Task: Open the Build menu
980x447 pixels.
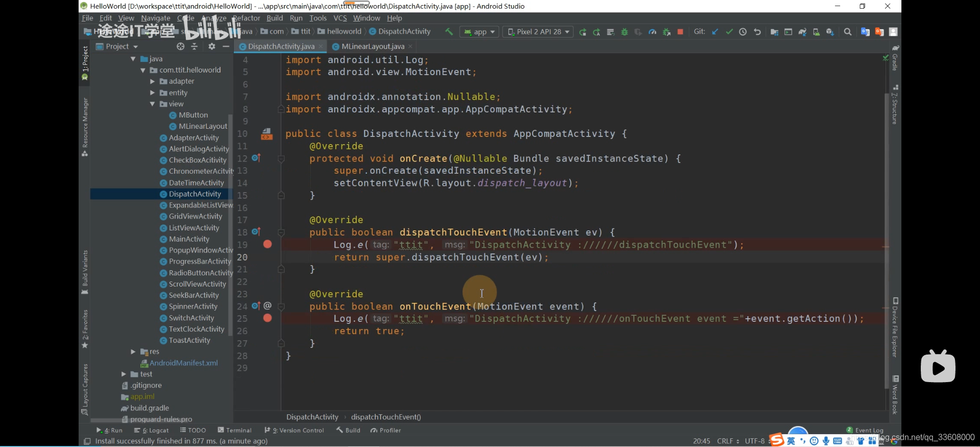Action: click(275, 18)
